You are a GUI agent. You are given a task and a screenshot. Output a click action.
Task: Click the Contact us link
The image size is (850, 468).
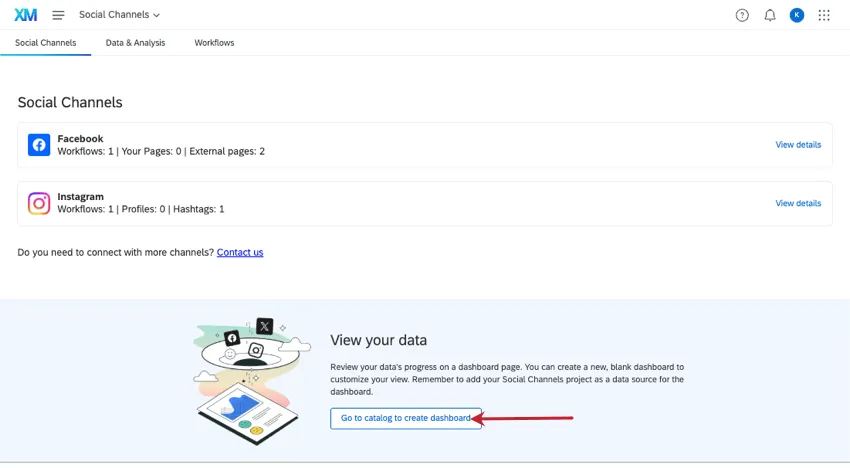click(240, 252)
